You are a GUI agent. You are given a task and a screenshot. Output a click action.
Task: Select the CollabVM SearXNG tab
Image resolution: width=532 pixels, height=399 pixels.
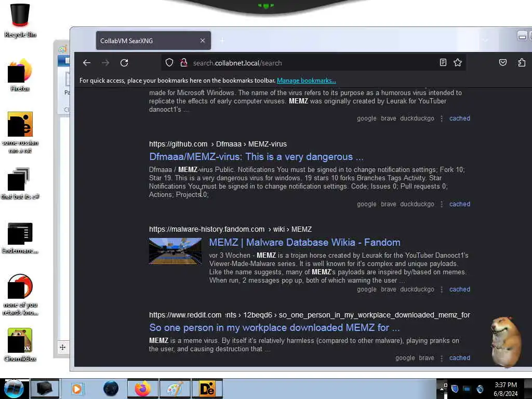(x=153, y=41)
